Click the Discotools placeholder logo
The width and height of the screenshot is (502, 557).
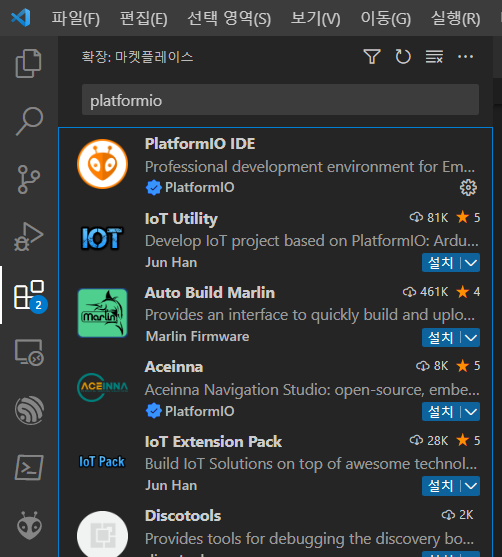pyautogui.click(x=102, y=534)
